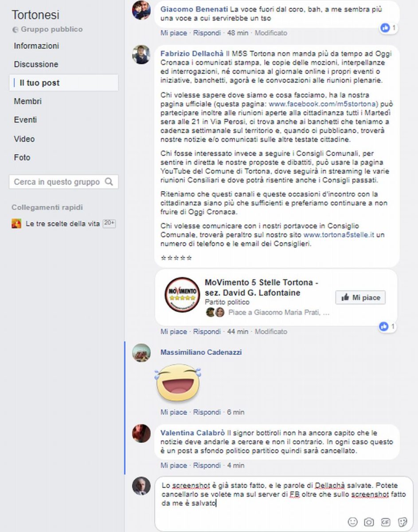Open the emoji picker in comment box
418x532 pixels.
[353, 522]
